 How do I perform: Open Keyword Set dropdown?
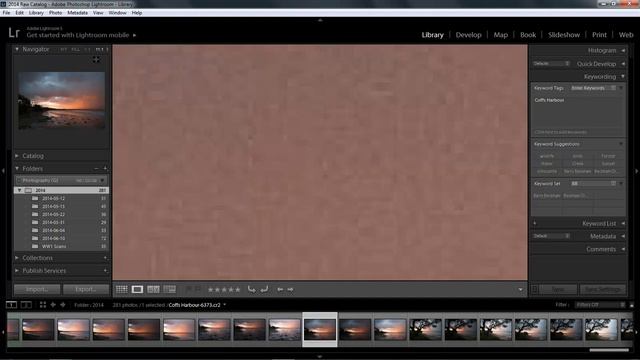593,184
